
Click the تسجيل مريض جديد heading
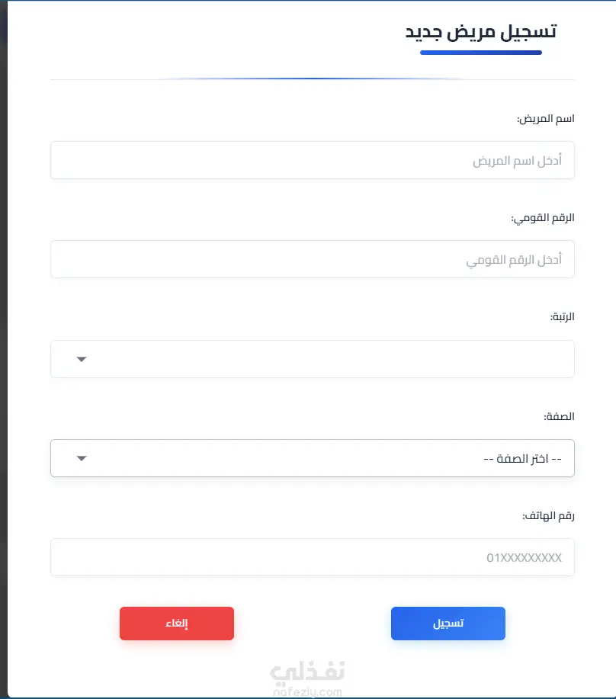click(481, 32)
